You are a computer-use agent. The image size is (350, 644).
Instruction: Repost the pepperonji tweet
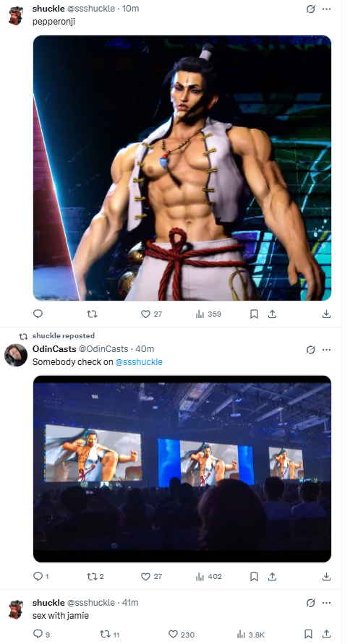(x=93, y=314)
